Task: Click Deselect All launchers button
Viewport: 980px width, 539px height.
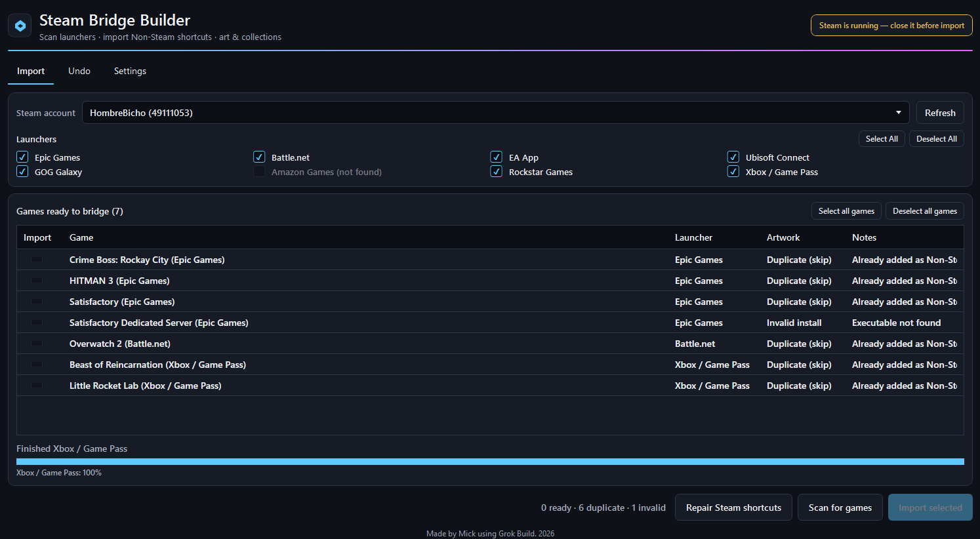Action: coord(937,138)
